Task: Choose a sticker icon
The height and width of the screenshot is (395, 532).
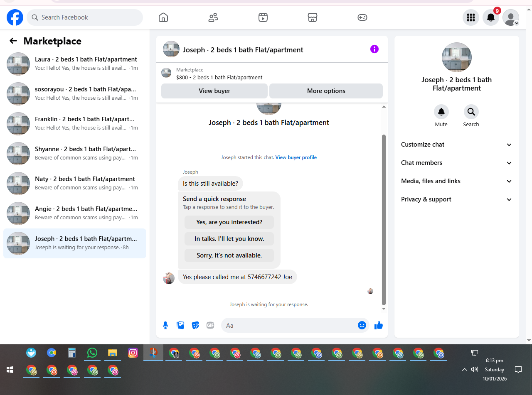Action: tap(195, 325)
